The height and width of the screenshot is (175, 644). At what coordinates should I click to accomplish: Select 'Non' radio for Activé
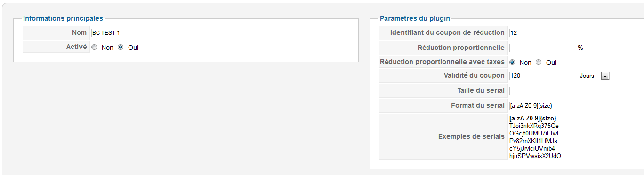(94, 48)
